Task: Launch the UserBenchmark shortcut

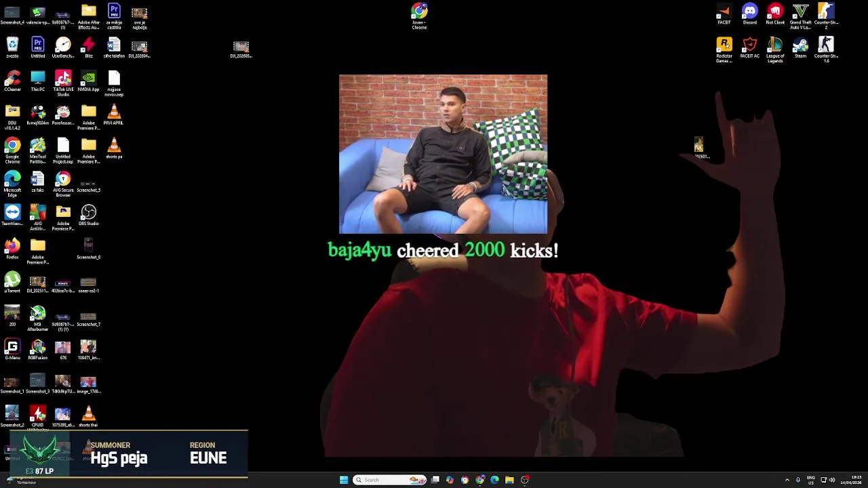Action: (63, 47)
